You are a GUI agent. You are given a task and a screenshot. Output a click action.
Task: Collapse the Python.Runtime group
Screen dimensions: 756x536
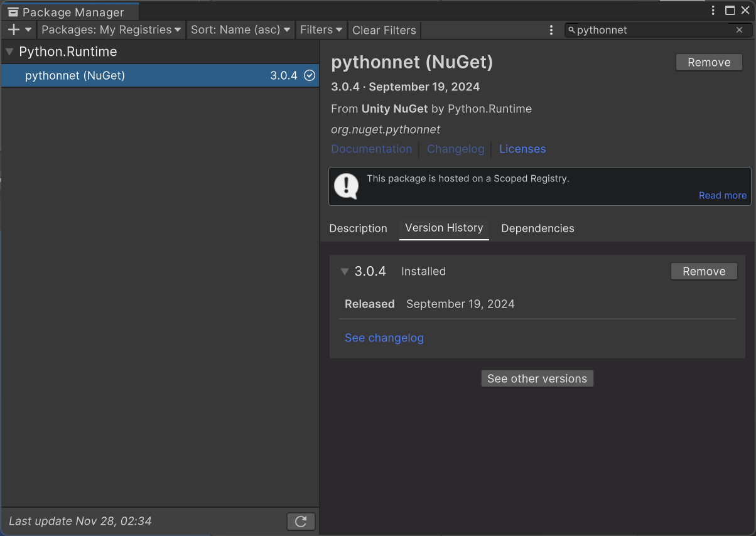click(8, 51)
